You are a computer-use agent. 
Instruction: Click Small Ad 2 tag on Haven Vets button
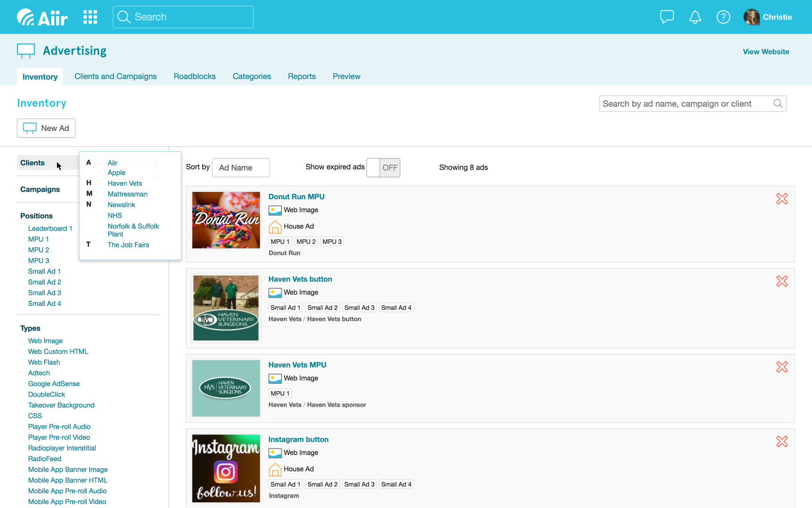322,308
